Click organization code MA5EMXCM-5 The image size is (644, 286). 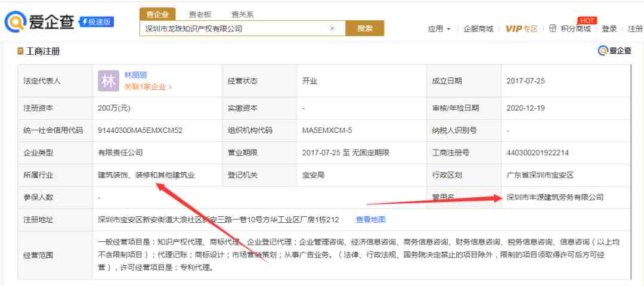coord(327,130)
